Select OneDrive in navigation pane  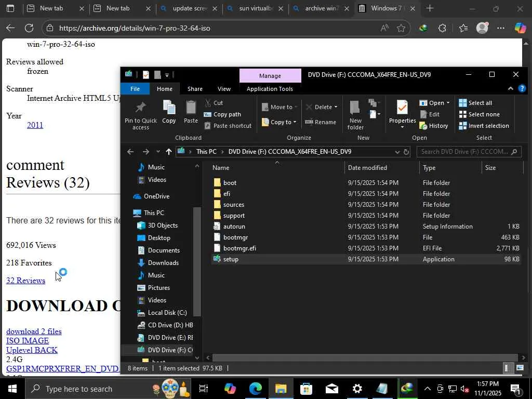pos(156,196)
